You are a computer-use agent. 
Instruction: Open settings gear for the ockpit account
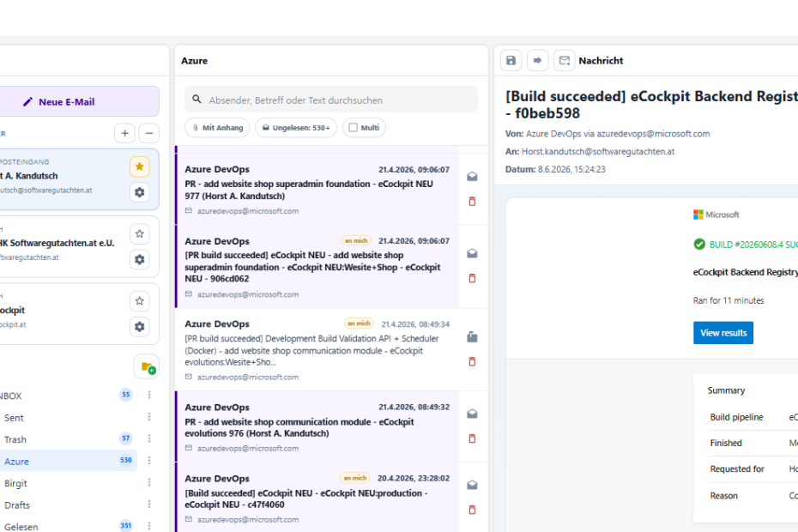[140, 327]
